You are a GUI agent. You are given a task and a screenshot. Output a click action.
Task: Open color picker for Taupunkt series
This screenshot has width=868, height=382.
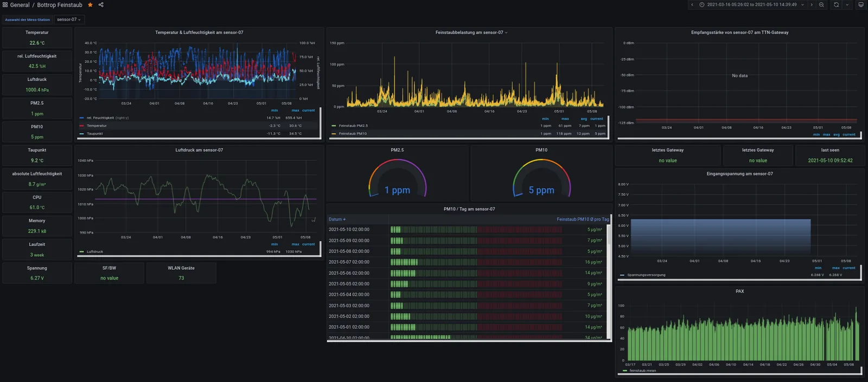click(82, 134)
